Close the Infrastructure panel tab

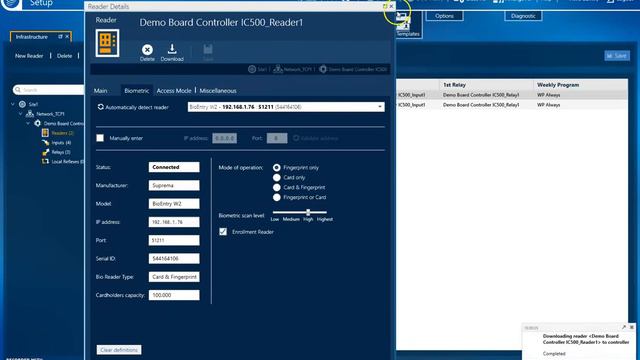67,37
